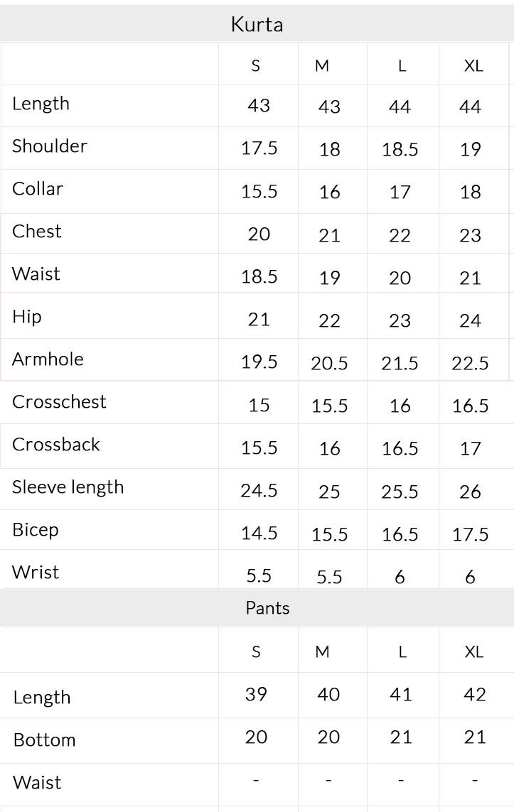Click the 22.5 armhole value for XL
514x812 pixels.
(x=470, y=363)
